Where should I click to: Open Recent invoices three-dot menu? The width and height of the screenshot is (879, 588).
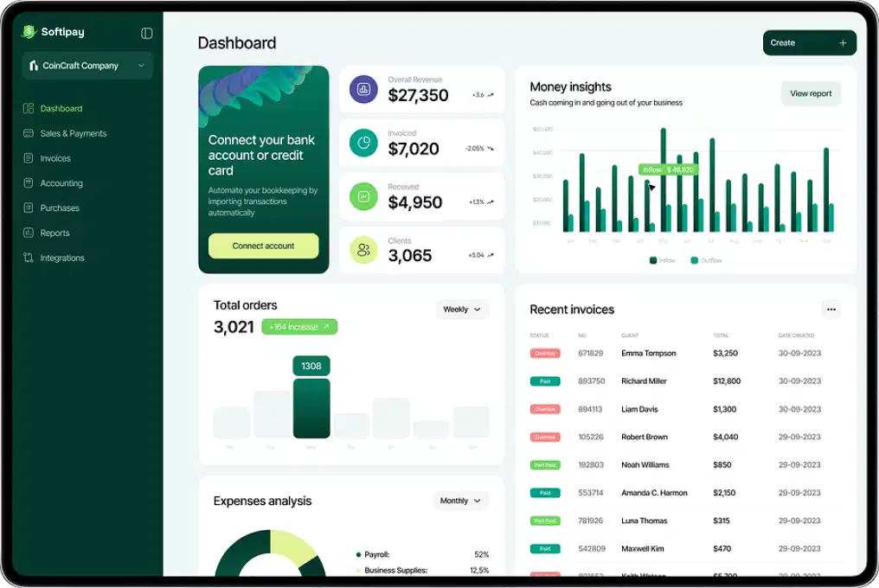pyautogui.click(x=831, y=310)
